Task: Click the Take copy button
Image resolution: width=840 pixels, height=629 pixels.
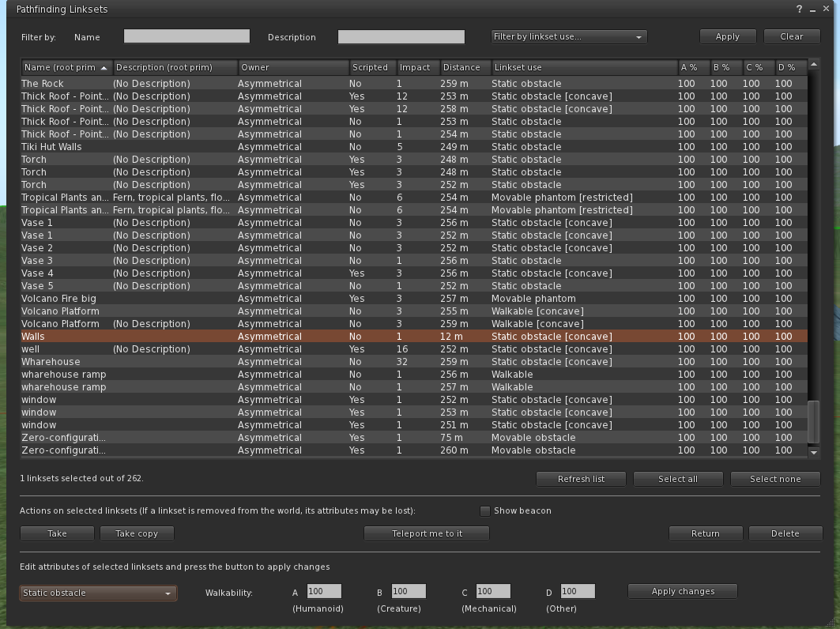Action: tap(137, 533)
